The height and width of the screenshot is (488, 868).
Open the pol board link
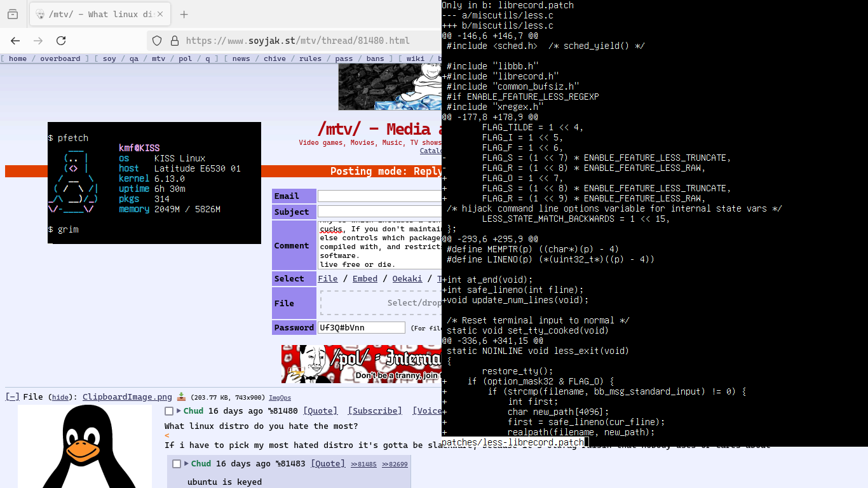pos(185,58)
